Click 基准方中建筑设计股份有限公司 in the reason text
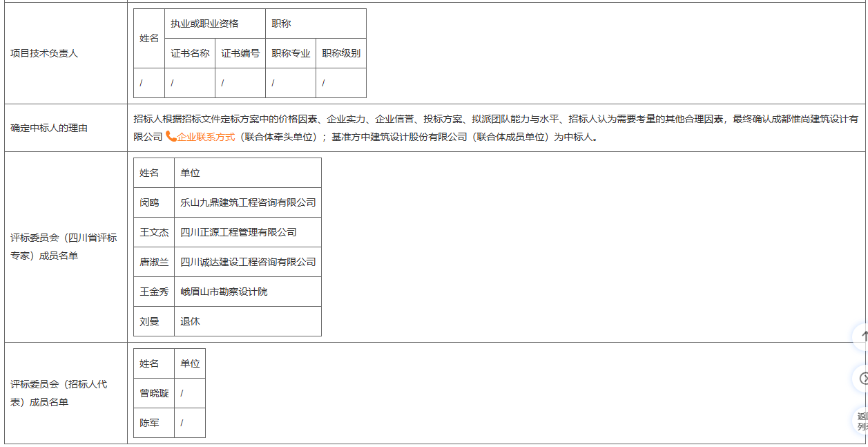The height and width of the screenshot is (447, 868). (400, 137)
